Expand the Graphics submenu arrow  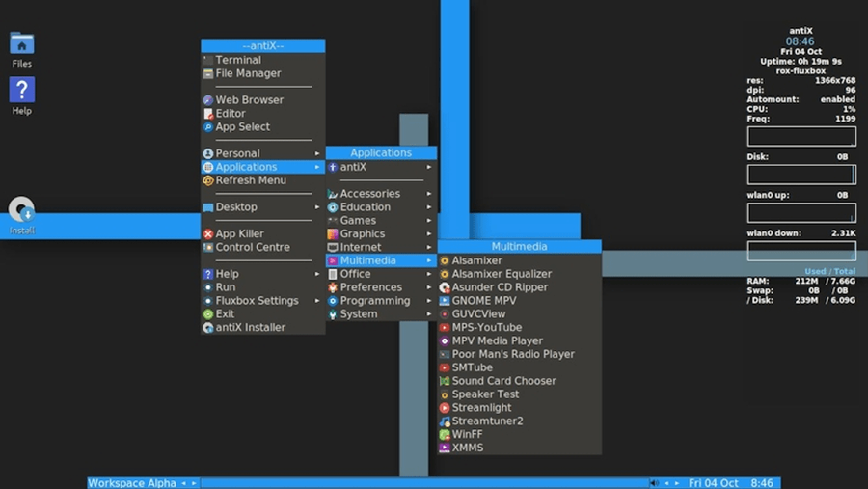(x=429, y=233)
